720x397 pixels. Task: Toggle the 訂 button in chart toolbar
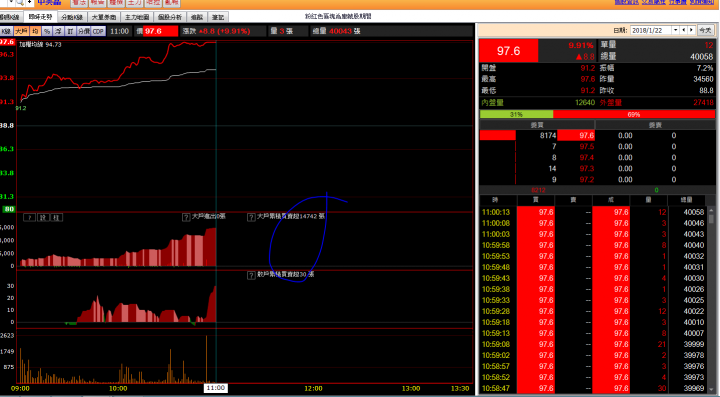tap(70, 31)
